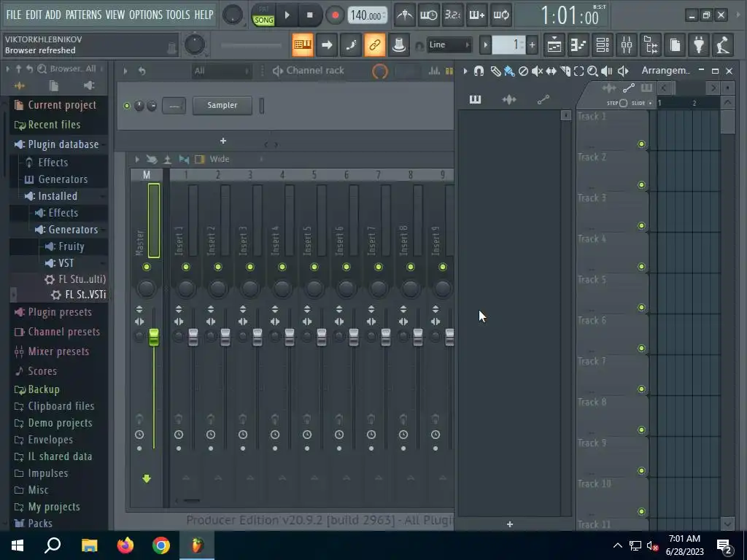Mute playlist Track 5 via green dot

tap(641, 307)
